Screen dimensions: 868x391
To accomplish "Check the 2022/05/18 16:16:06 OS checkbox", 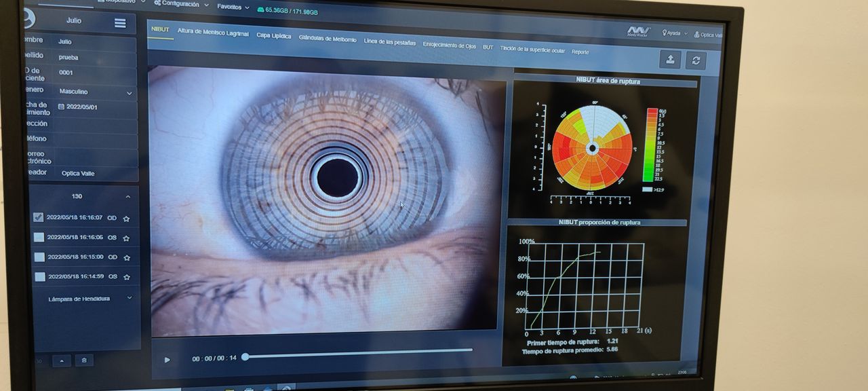I will pyautogui.click(x=39, y=238).
